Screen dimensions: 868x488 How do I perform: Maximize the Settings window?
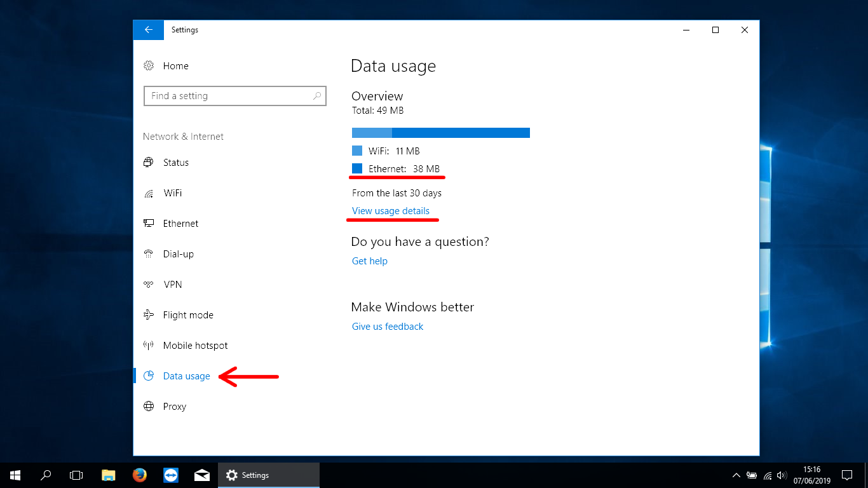tap(715, 30)
